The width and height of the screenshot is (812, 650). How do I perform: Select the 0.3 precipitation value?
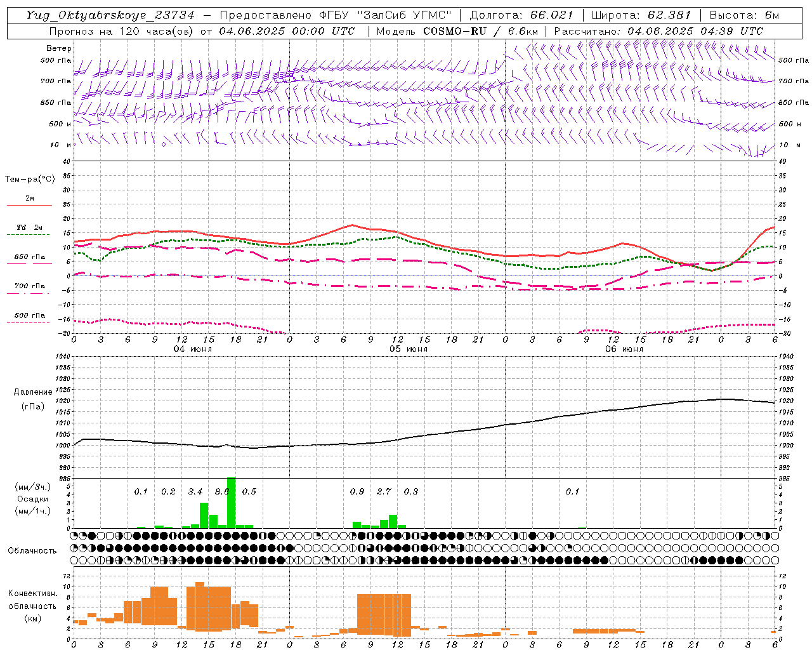pos(411,491)
